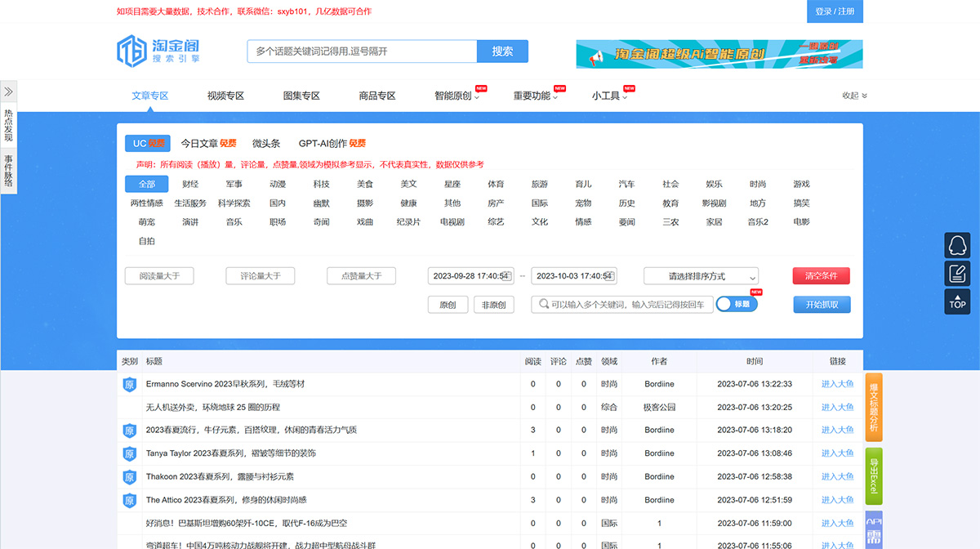980x549 pixels.
Task: Click the green 导出Excel side tab
Action: tap(873, 474)
